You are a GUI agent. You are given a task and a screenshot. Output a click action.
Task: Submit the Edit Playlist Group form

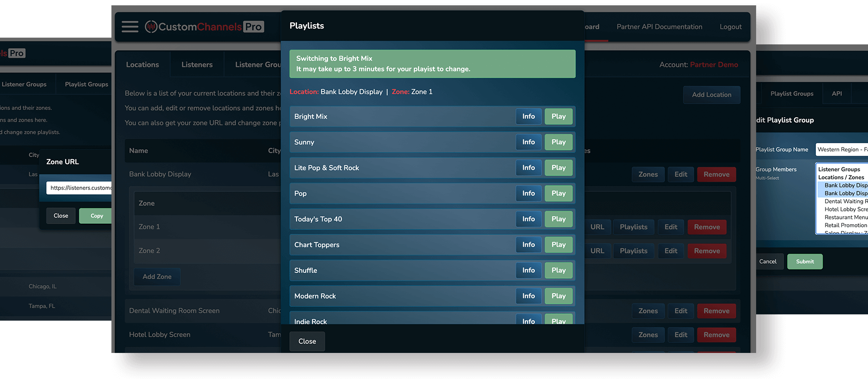(804, 262)
